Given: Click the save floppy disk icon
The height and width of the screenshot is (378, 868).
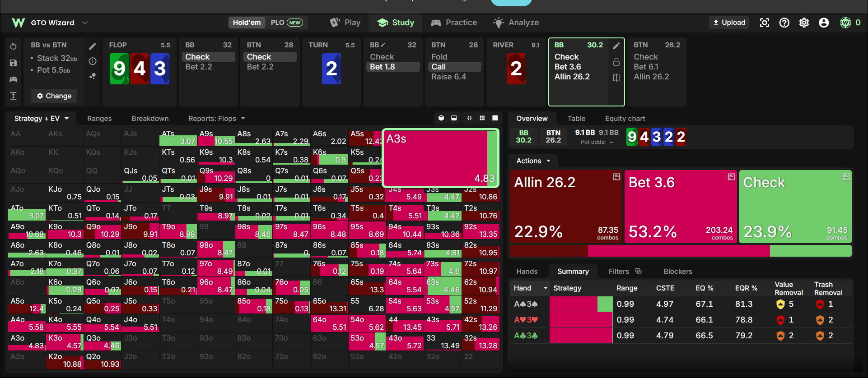Looking at the screenshot, I should pyautogui.click(x=13, y=63).
